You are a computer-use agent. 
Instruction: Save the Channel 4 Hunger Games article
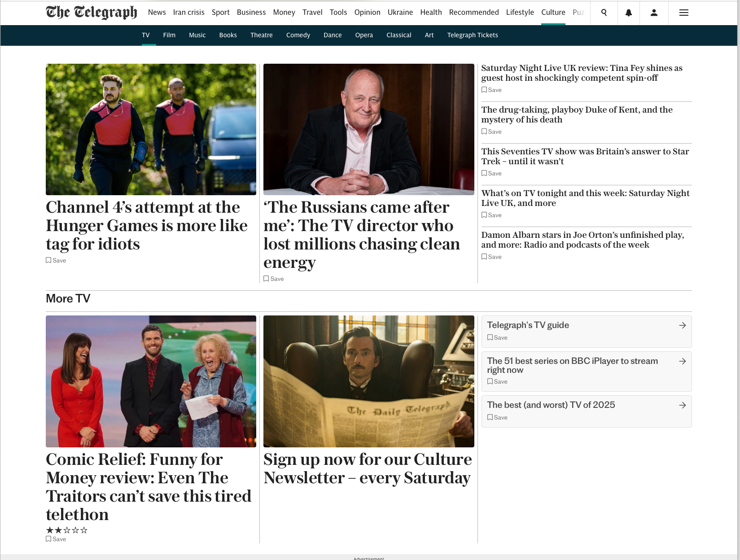pyautogui.click(x=56, y=260)
